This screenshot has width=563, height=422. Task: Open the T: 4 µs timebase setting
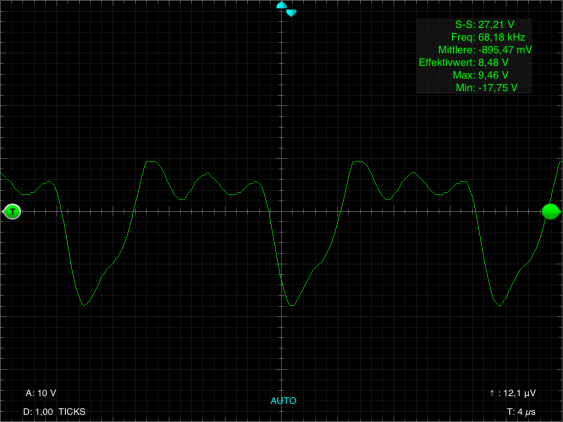click(521, 412)
